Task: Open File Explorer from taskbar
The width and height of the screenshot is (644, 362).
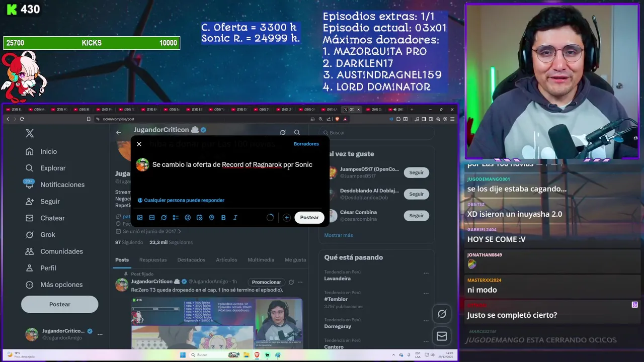Action: tap(248, 355)
